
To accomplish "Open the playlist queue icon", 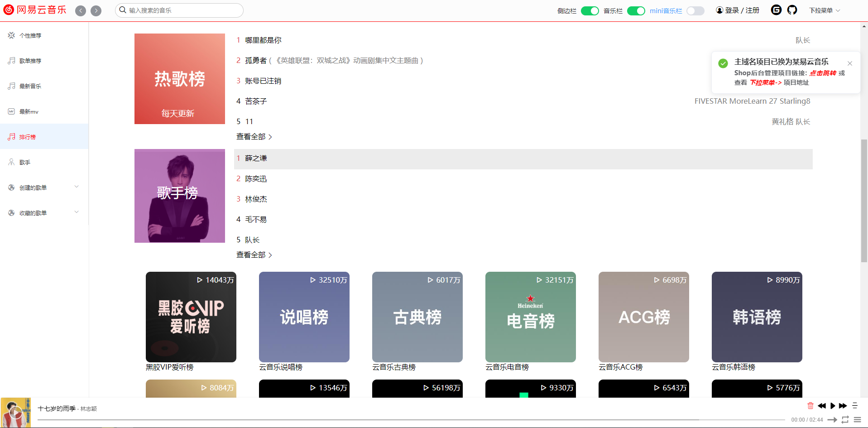I will [x=857, y=420].
